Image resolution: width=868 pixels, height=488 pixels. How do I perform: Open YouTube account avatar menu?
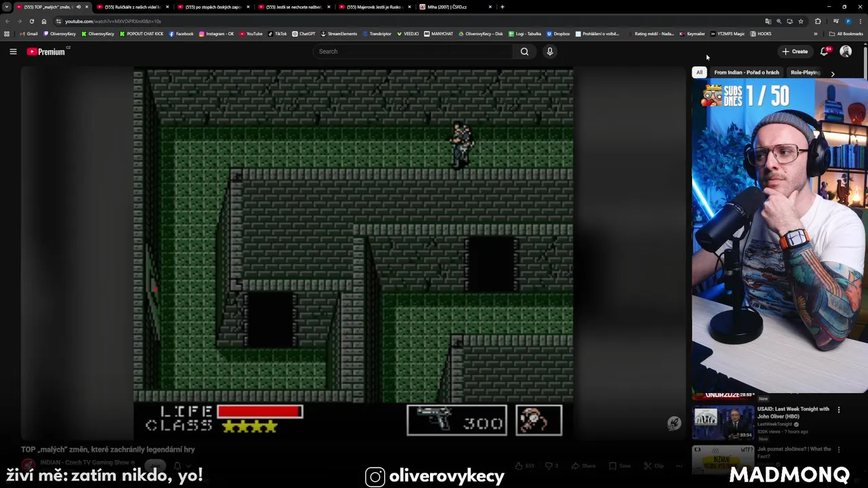pyautogui.click(x=846, y=52)
